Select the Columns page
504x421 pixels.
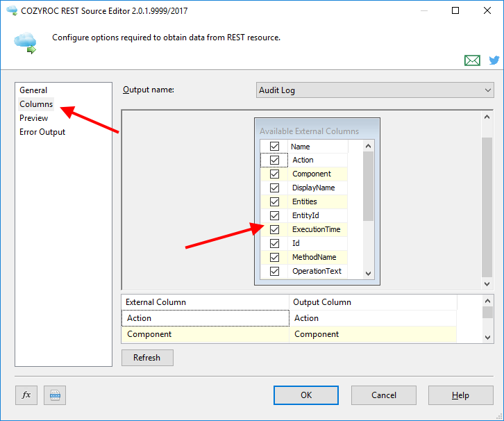tap(36, 104)
